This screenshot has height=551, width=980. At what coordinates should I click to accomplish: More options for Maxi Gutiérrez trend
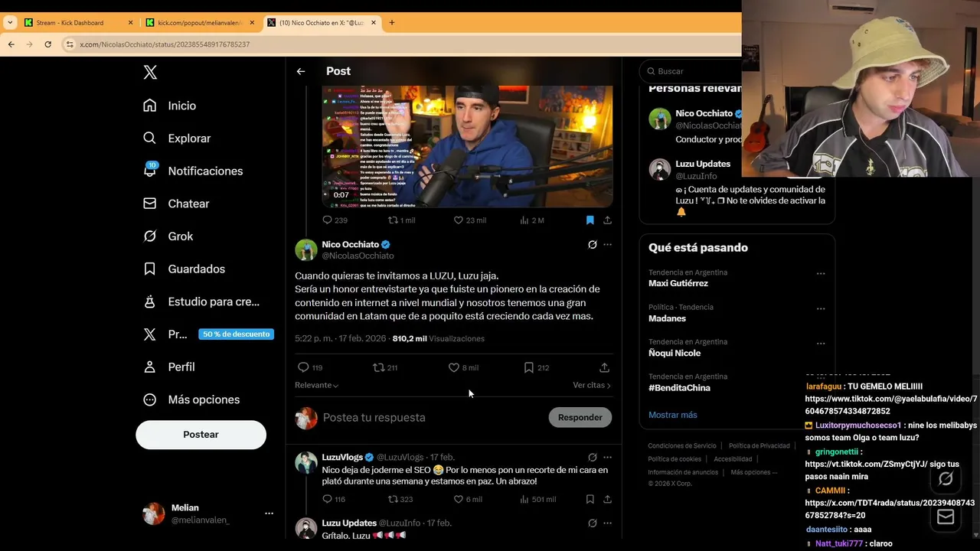click(821, 274)
